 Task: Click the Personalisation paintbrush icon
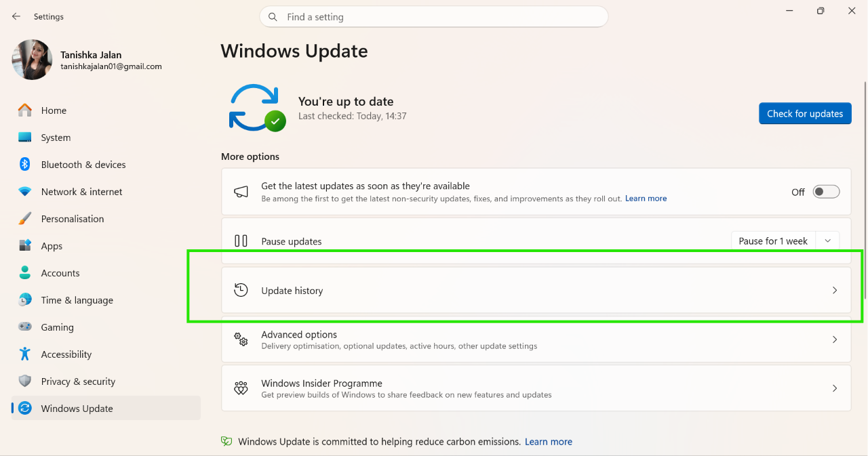(25, 219)
